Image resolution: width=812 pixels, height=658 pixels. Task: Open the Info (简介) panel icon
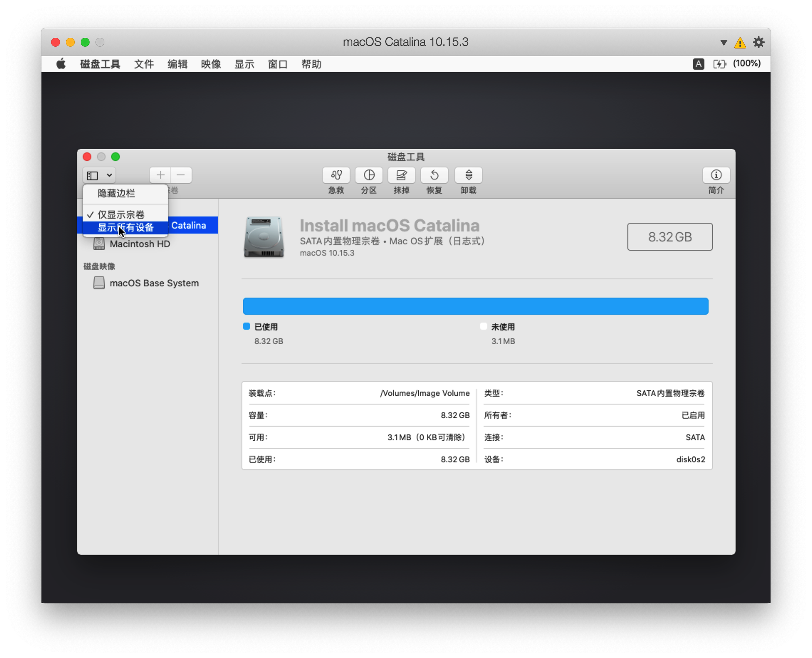pyautogui.click(x=716, y=175)
